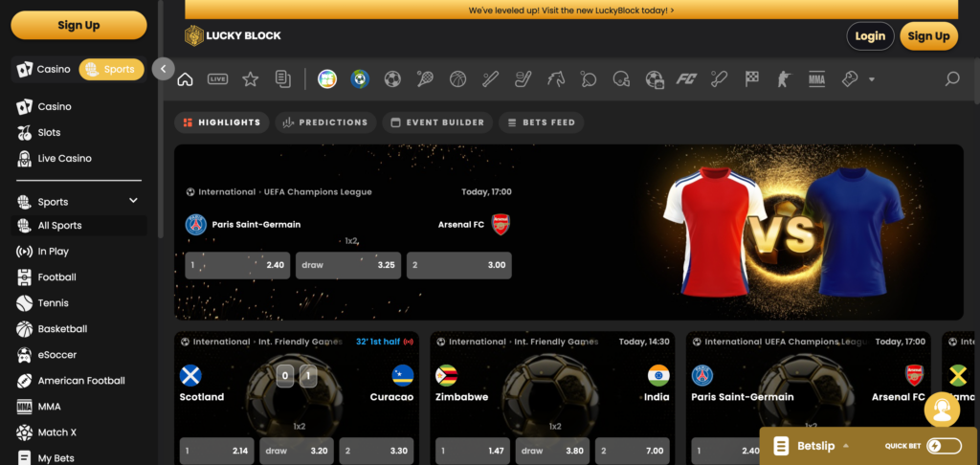The width and height of the screenshot is (980, 465).
Task: Open the Event Builder tab
Action: point(437,122)
